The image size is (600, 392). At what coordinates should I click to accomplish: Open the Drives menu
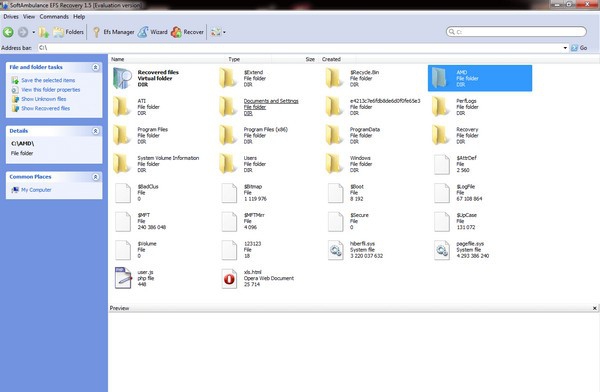coord(11,16)
